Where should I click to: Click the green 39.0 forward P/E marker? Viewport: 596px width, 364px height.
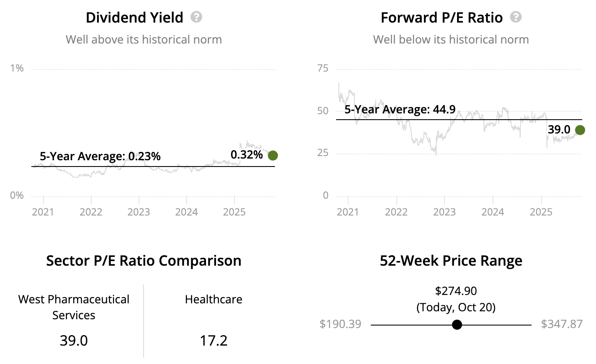pyautogui.click(x=580, y=130)
